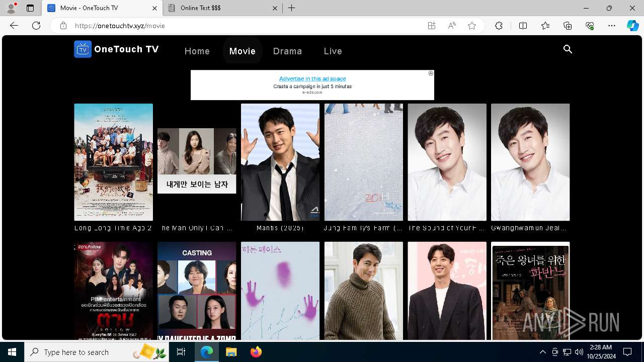Turn on Read aloud

pyautogui.click(x=452, y=26)
